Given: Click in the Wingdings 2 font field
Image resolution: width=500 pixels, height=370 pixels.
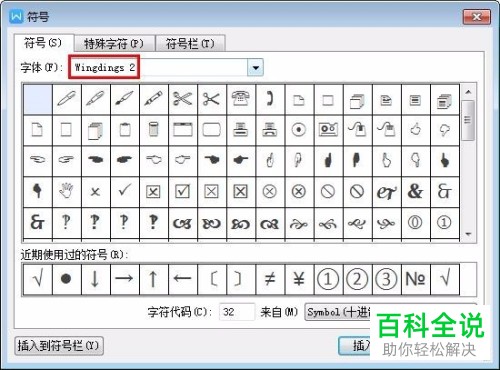Looking at the screenshot, I should point(159,68).
